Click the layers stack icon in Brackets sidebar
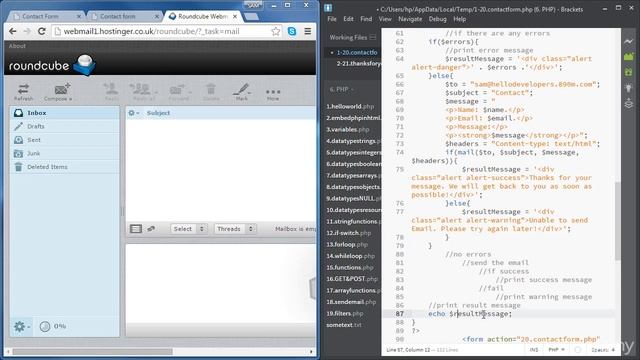Viewport: 640px width, 360px height. [x=629, y=103]
